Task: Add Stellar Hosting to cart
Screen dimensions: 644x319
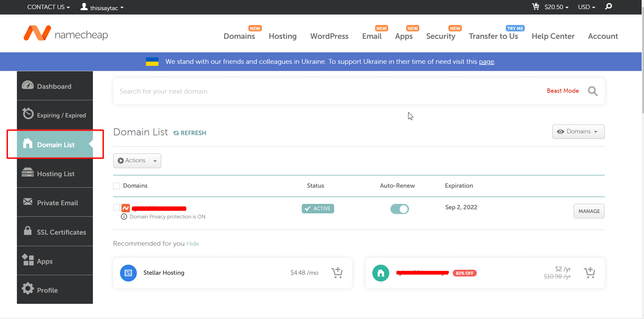Action: [337, 273]
